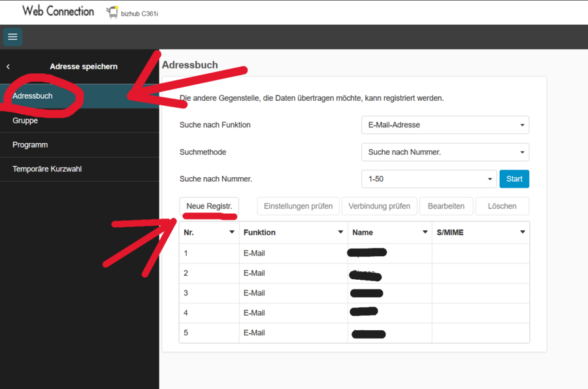The image size is (588, 389).
Task: Click the Verbindung prüfen button
Action: (379, 206)
